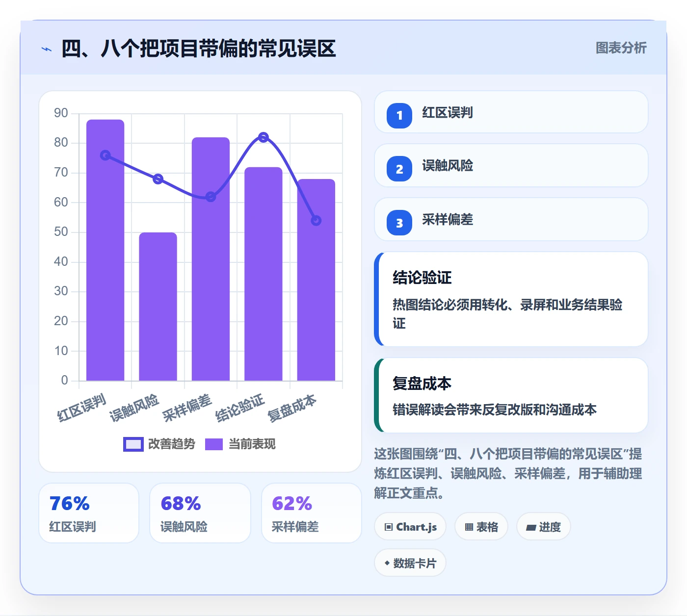Click the trend line point on the 采样偏差 bar
Screen dimensions: 687x616
(x=211, y=197)
